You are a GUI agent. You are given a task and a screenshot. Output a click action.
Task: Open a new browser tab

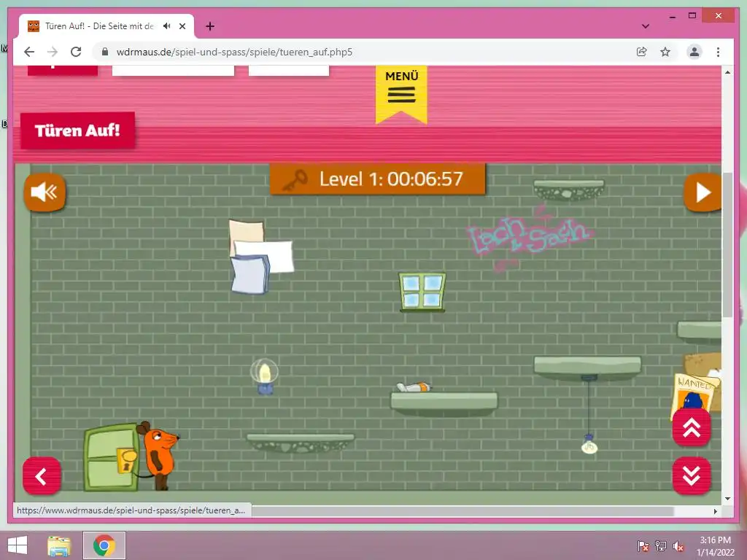click(x=210, y=26)
